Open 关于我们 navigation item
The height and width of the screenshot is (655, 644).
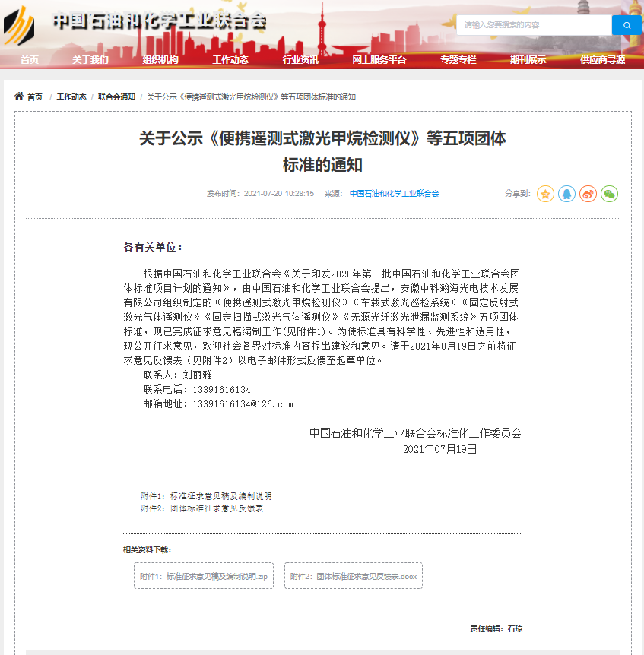pyautogui.click(x=90, y=60)
